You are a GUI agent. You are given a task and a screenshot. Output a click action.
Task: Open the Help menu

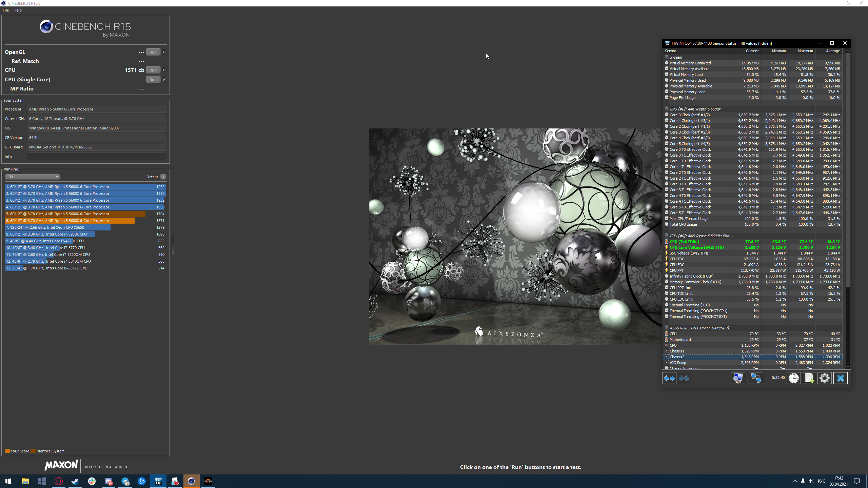coord(18,10)
